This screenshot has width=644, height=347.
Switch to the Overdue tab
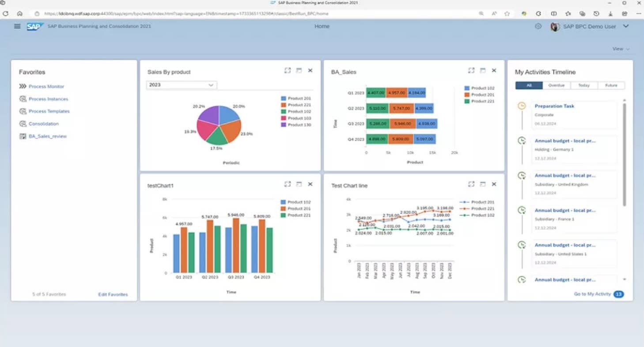(557, 85)
